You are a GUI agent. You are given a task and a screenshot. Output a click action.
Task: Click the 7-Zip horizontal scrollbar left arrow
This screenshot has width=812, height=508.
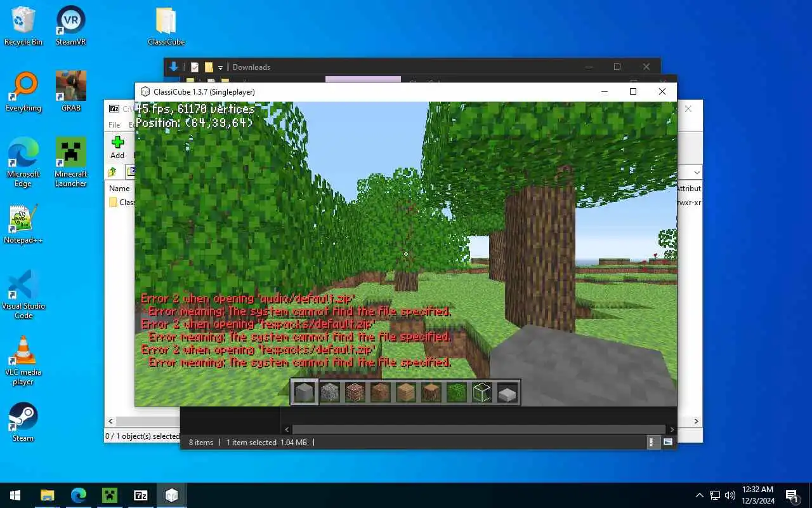click(x=111, y=421)
